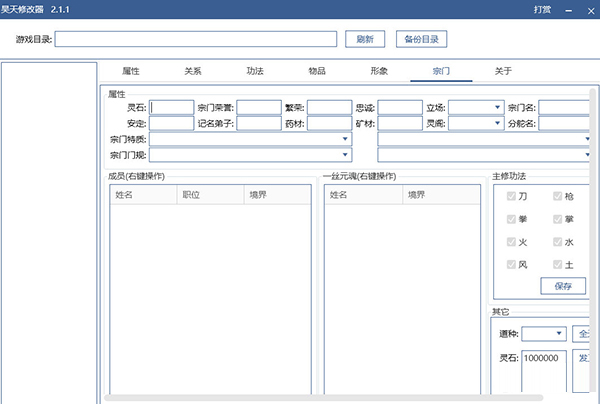Toggle the 风 checkbox

(511, 264)
